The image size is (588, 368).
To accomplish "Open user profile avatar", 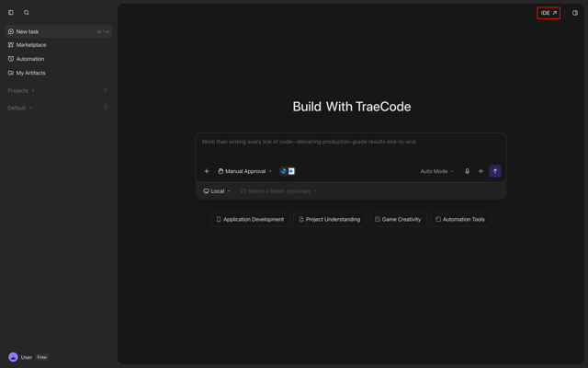I will click(13, 357).
